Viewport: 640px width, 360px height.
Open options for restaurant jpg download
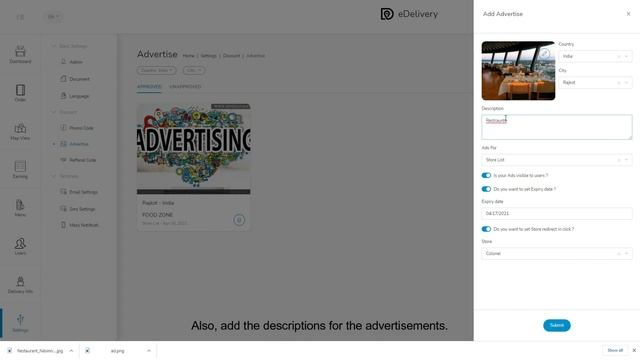[71, 351]
